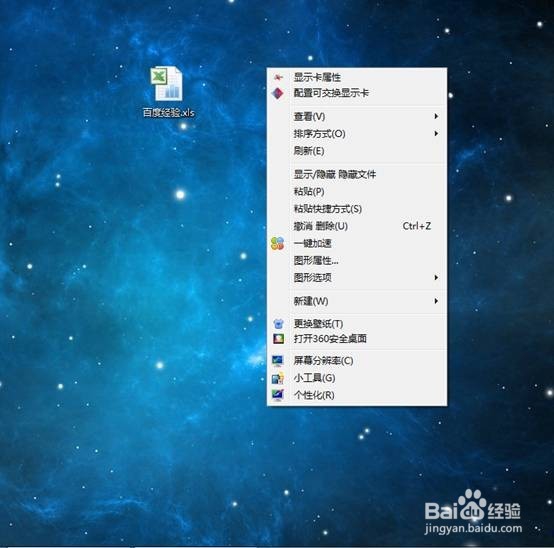Select 显示卡属性 menu entry

357,77
